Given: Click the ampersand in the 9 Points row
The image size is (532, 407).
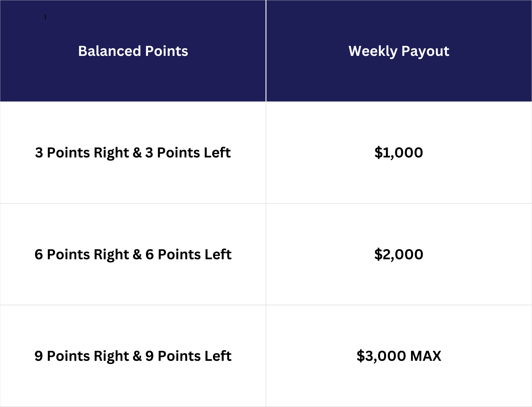Looking at the screenshot, I should [137, 356].
